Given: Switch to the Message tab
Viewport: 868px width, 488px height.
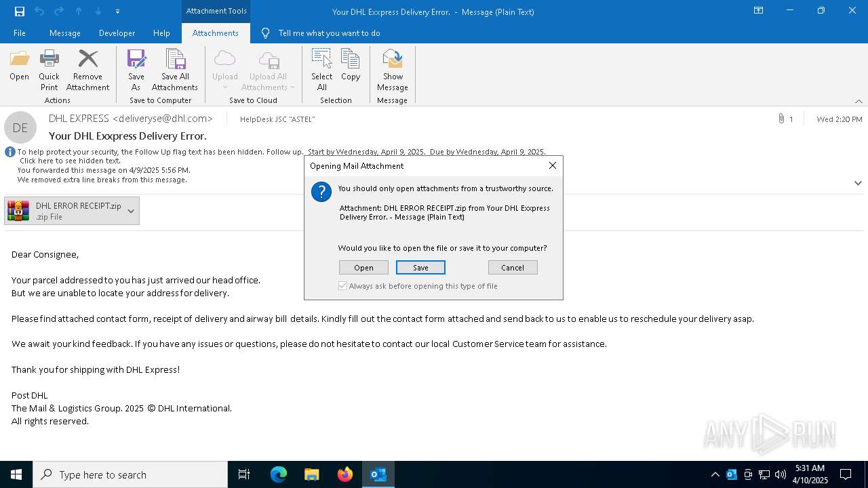Looking at the screenshot, I should 65,33.
